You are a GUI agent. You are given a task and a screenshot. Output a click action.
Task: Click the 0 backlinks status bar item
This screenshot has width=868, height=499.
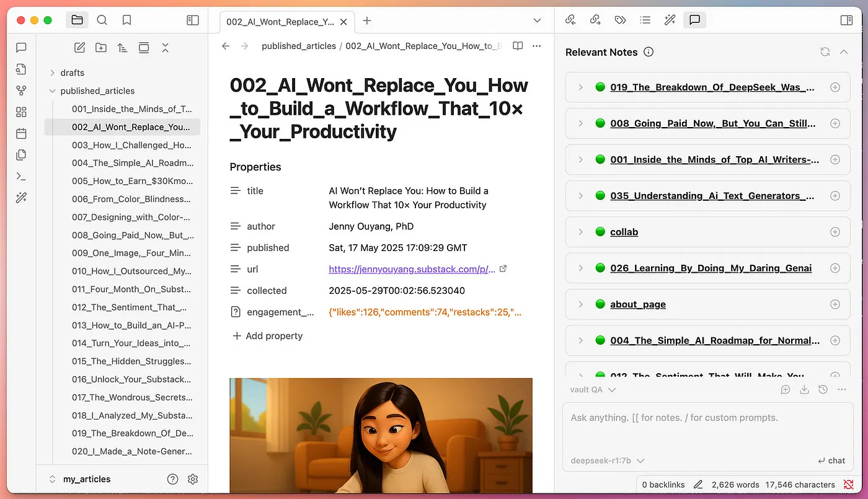pyautogui.click(x=663, y=485)
